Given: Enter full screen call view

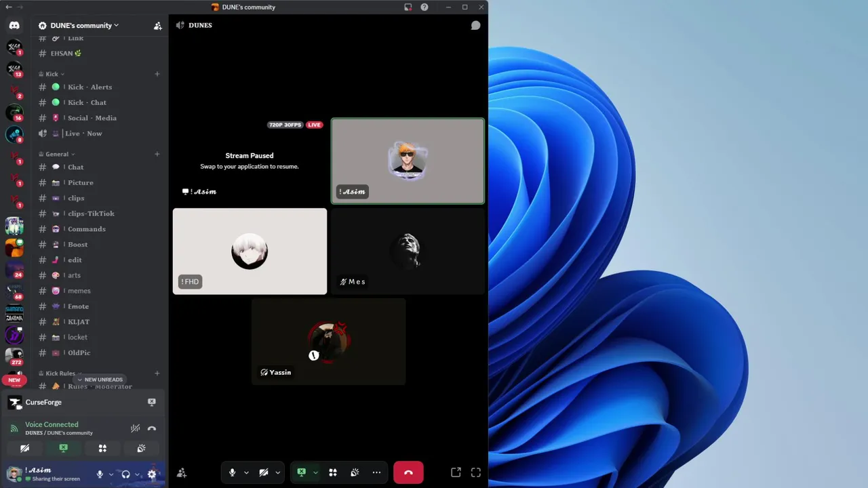Looking at the screenshot, I should [x=475, y=472].
